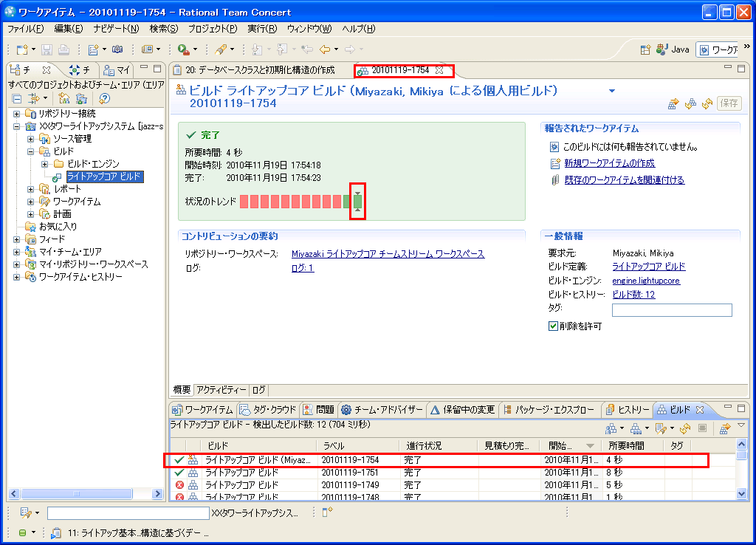Click the タグ text field
The height and width of the screenshot is (545, 756).
672,310
